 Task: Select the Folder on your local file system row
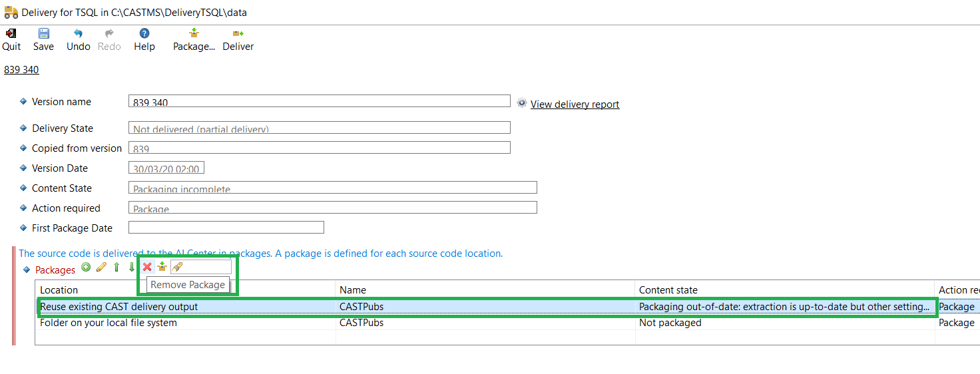[109, 323]
